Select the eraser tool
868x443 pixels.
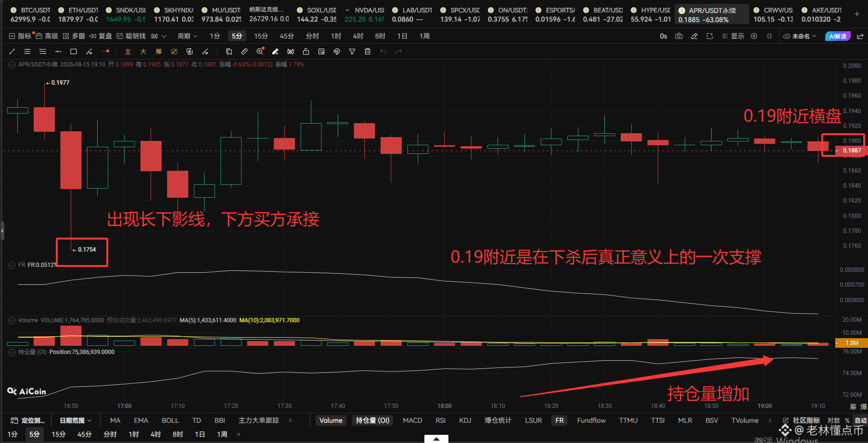[x=275, y=51]
